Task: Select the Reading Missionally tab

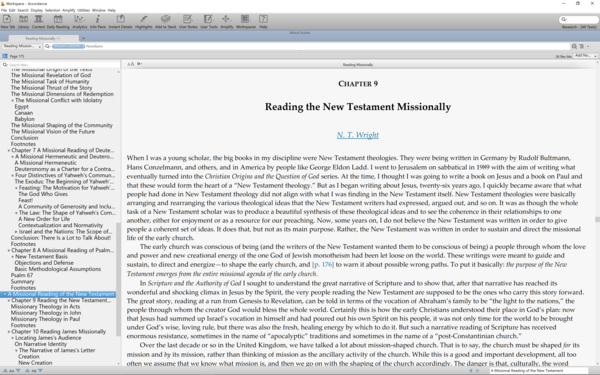Action: pos(43,38)
